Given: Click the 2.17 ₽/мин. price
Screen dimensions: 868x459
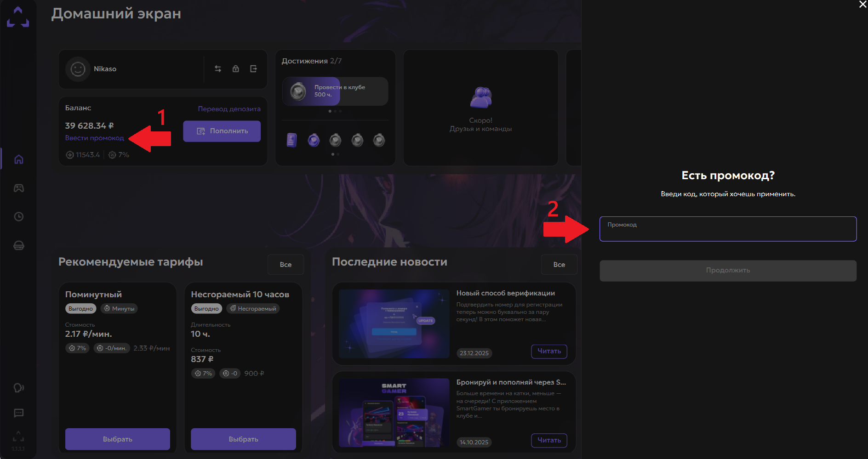Looking at the screenshot, I should point(88,334).
